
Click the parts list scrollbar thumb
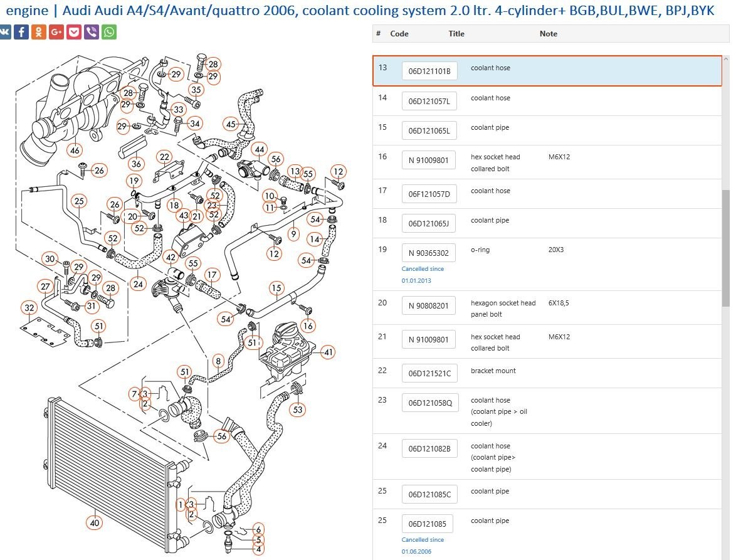tap(726, 248)
